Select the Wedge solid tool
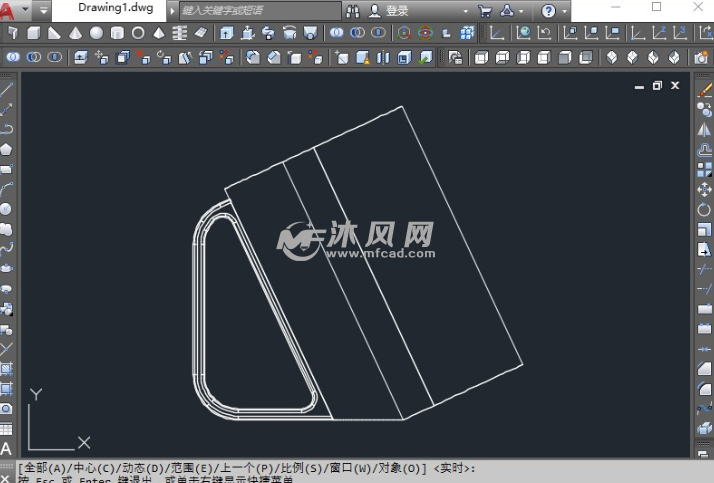Screen dimensions: 714x483 (x=54, y=33)
